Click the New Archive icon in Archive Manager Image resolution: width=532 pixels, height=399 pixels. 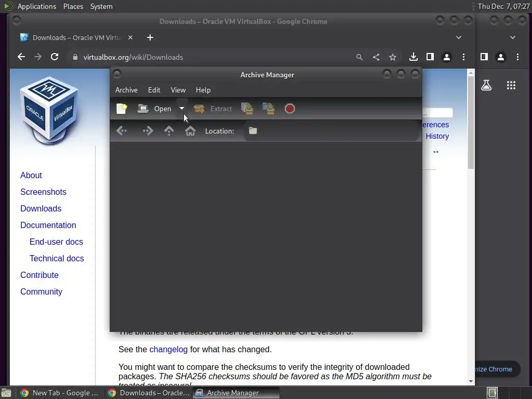[x=122, y=109]
